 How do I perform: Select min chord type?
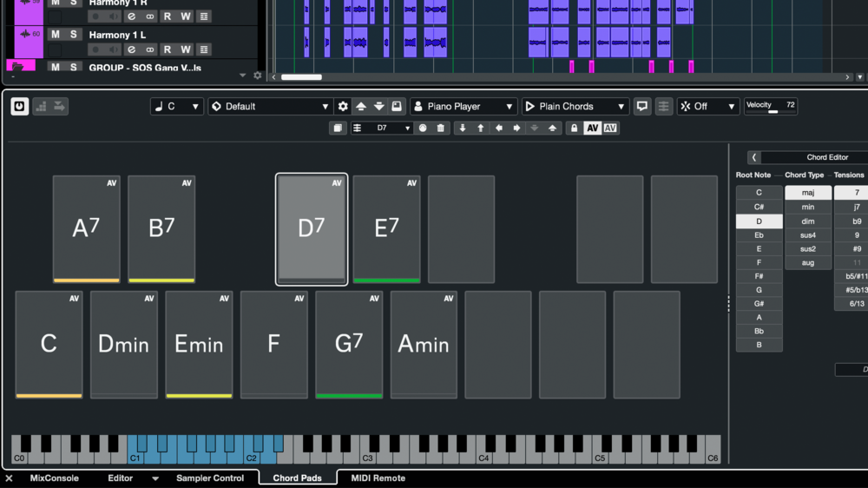point(808,207)
